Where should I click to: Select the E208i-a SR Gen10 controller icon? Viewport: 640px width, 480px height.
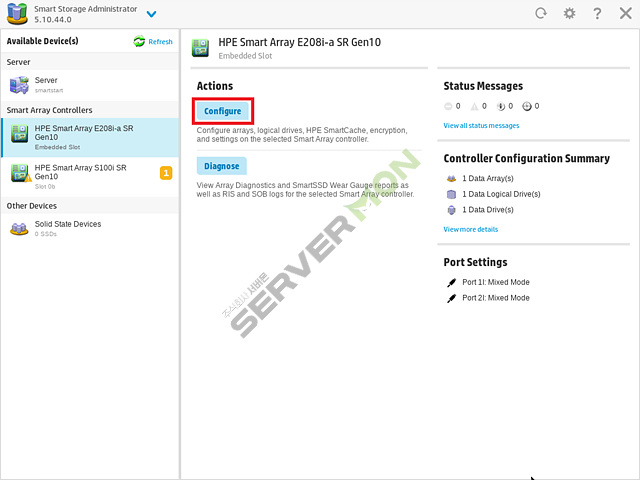coord(19,134)
